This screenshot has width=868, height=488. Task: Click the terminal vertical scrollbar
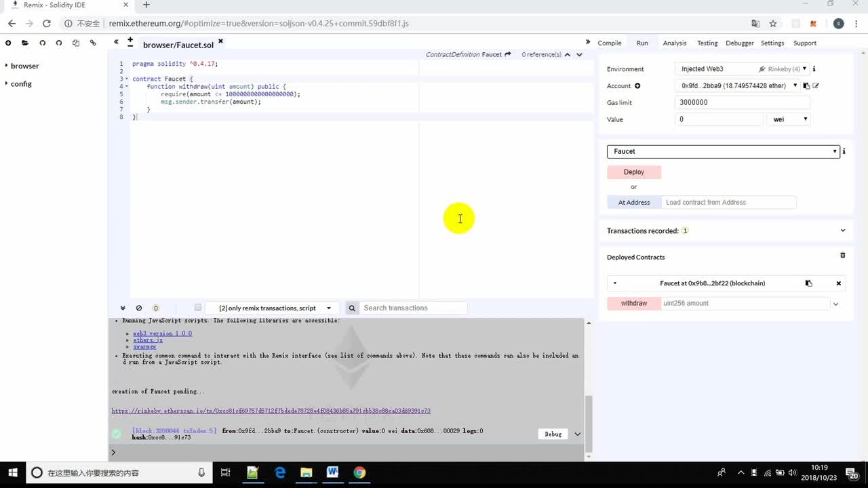pyautogui.click(x=589, y=423)
